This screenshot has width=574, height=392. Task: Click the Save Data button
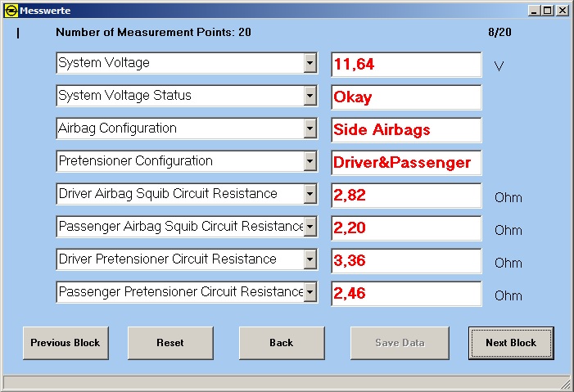pos(400,343)
